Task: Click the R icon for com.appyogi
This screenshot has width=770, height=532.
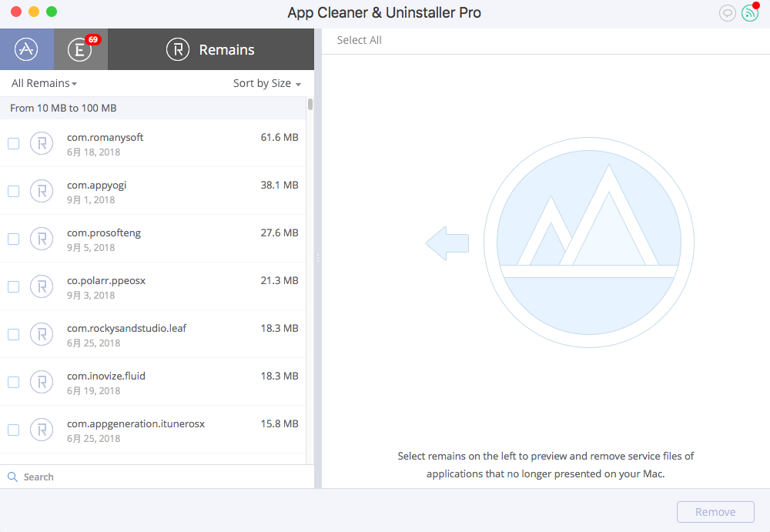Action: (42, 191)
